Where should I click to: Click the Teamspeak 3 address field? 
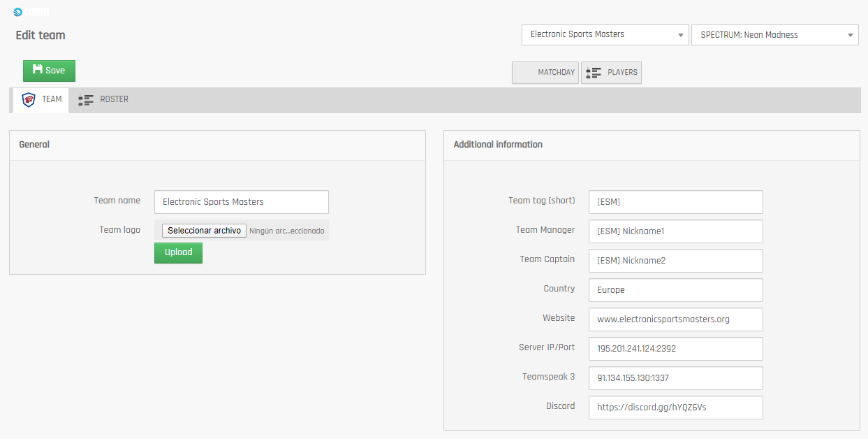click(676, 378)
